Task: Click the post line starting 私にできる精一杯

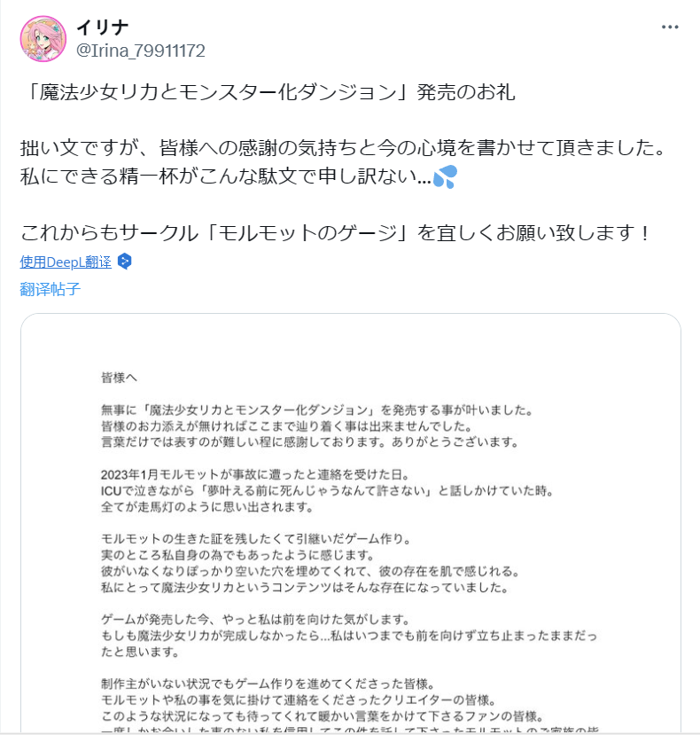Action: (225, 176)
